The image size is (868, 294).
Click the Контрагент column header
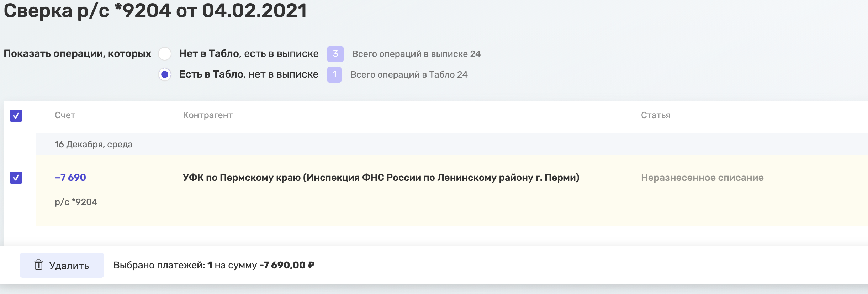click(208, 115)
